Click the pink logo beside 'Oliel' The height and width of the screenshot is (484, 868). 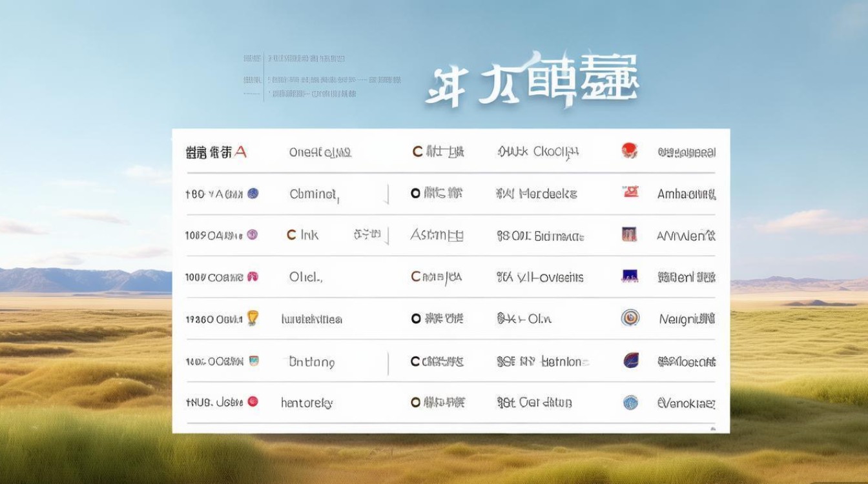pyautogui.click(x=253, y=276)
